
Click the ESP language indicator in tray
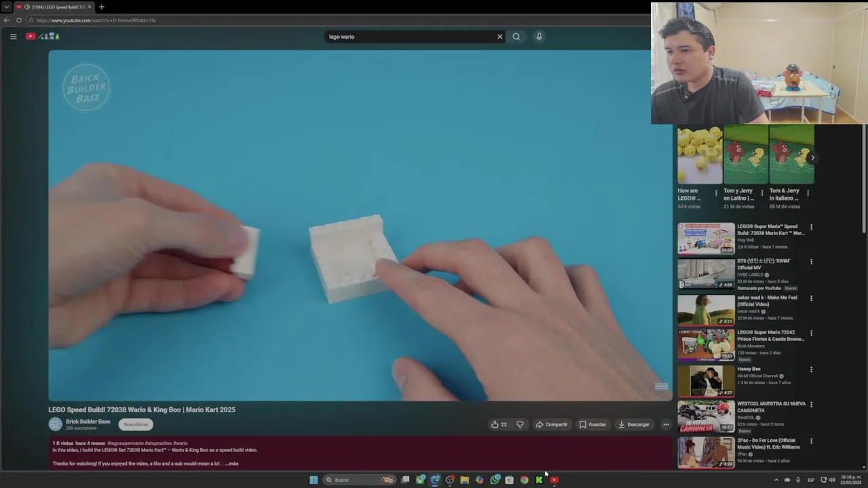tap(811, 480)
